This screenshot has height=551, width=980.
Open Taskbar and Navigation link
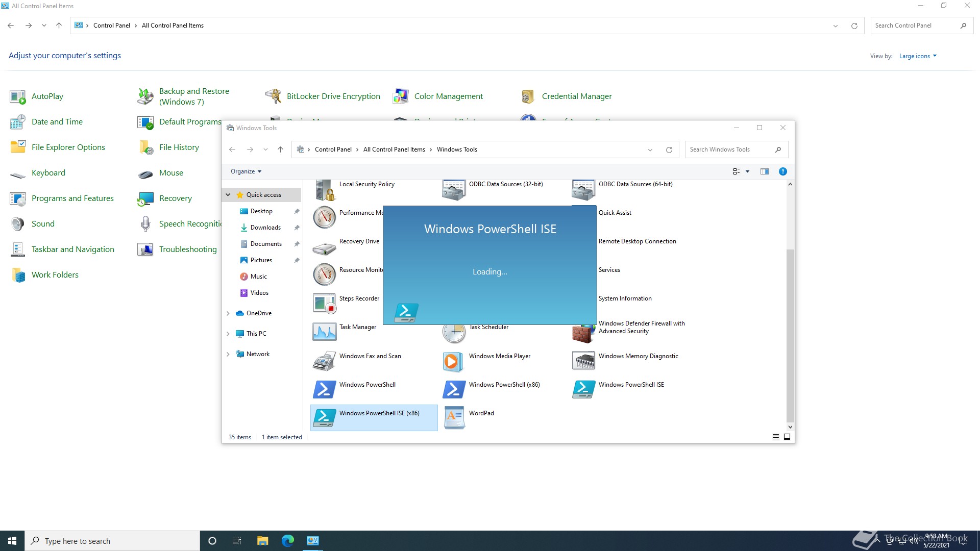click(x=73, y=249)
